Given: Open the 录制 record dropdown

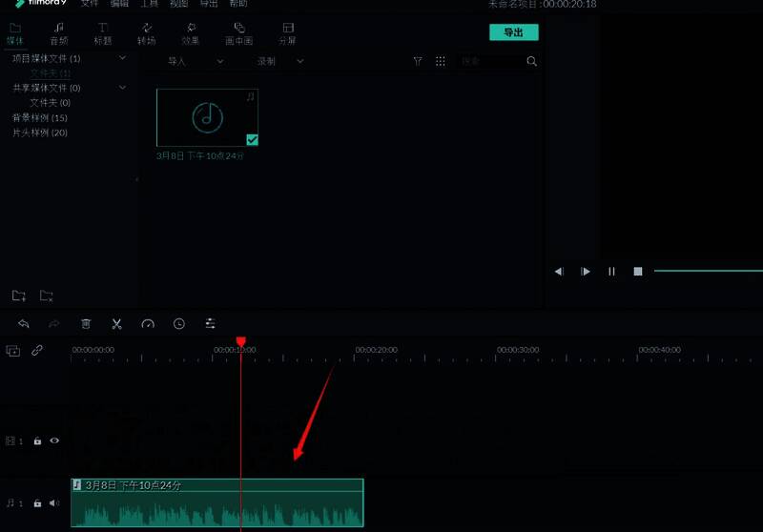Looking at the screenshot, I should coord(280,61).
